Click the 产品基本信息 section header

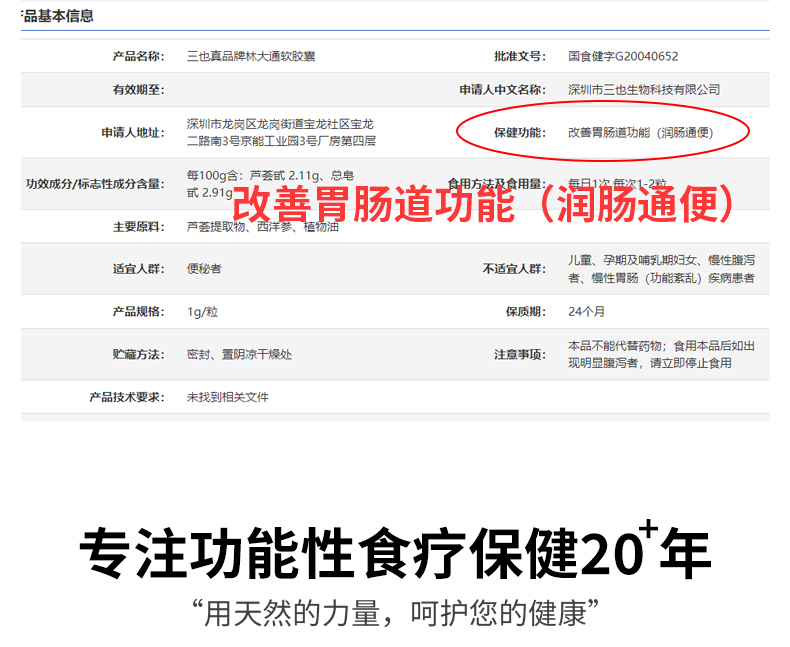pos(58,16)
